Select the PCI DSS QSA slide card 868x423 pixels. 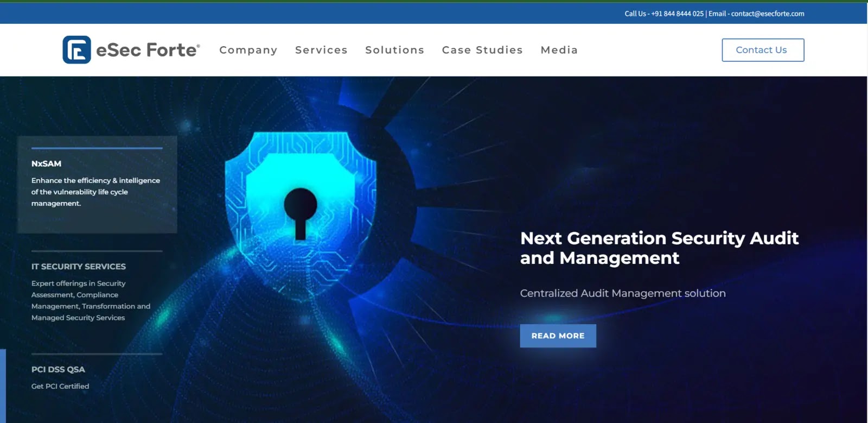pos(97,372)
